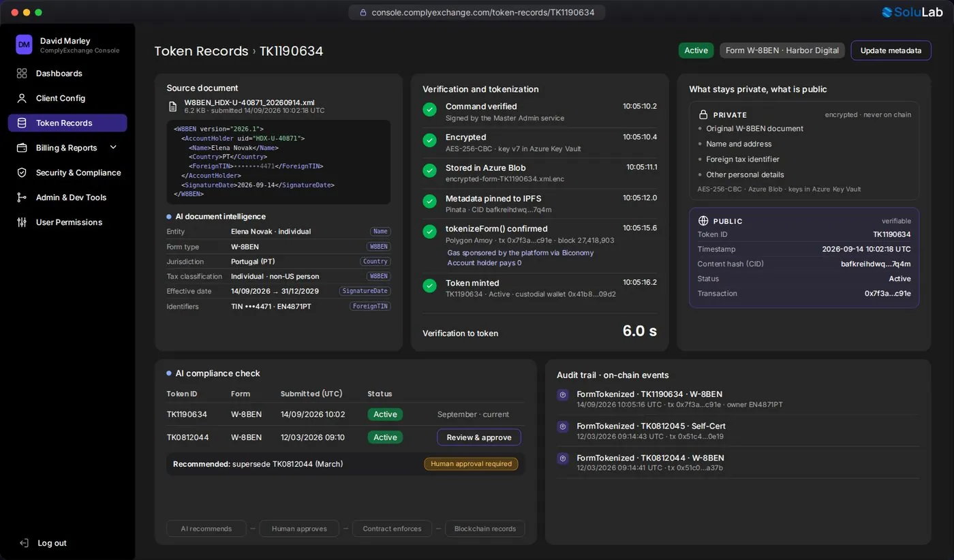Click the Token Records breadcrumb link

(201, 51)
